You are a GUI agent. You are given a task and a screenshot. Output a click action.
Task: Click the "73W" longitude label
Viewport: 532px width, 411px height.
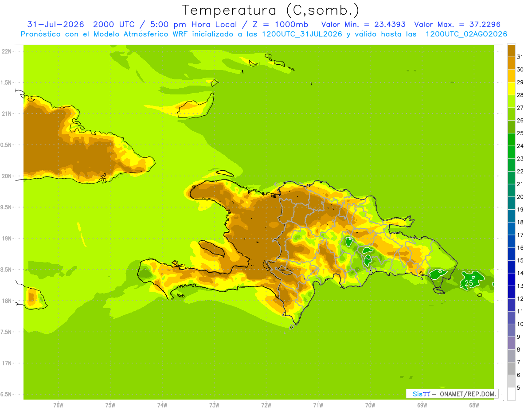click(214, 405)
